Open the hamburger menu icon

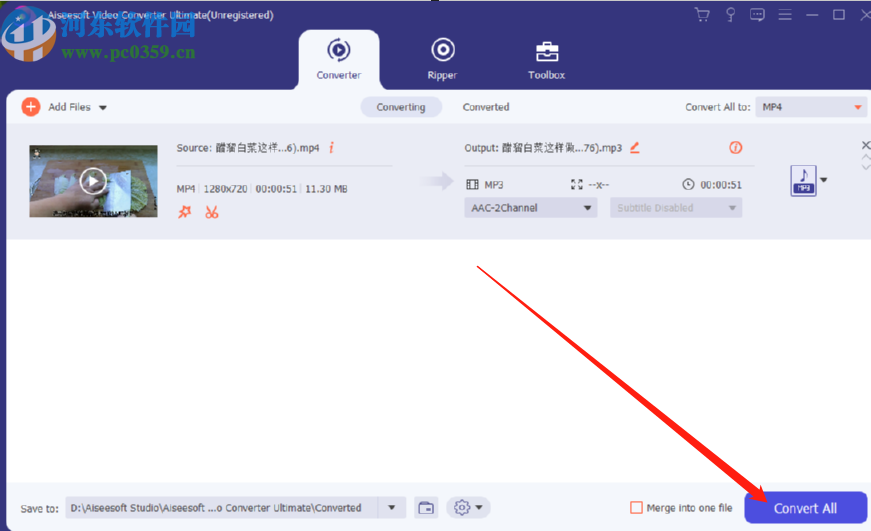tap(785, 15)
